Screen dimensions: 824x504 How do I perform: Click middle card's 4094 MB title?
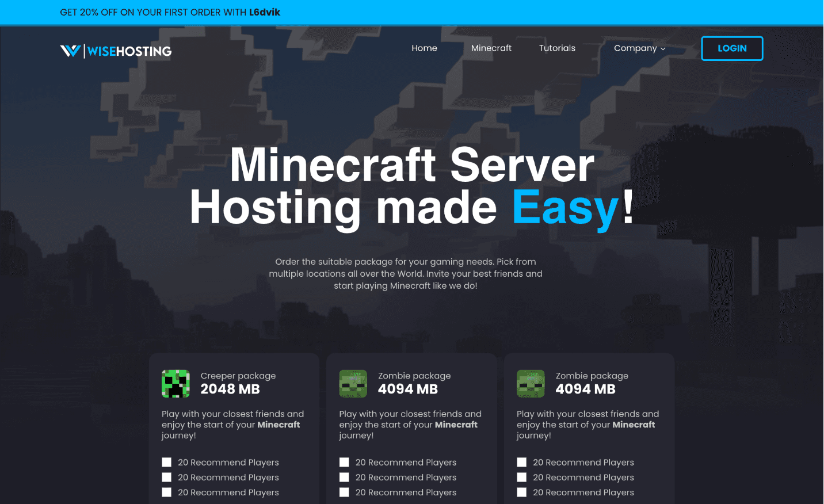(408, 390)
